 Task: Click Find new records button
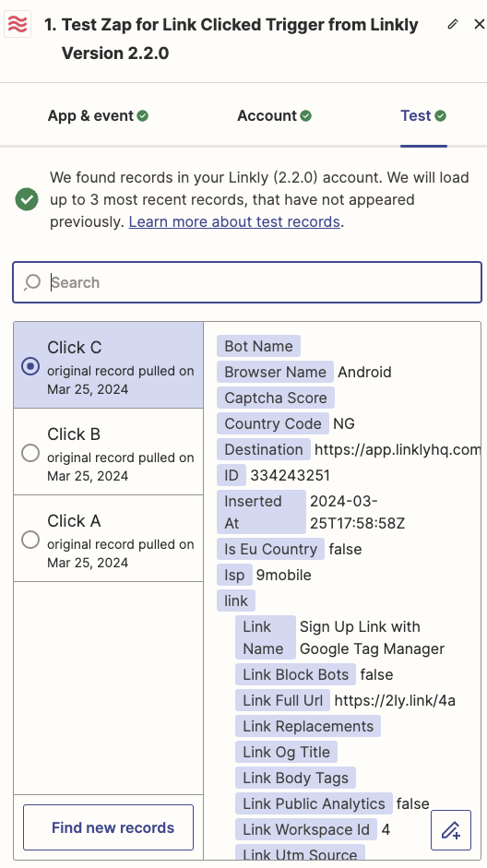tap(109, 827)
